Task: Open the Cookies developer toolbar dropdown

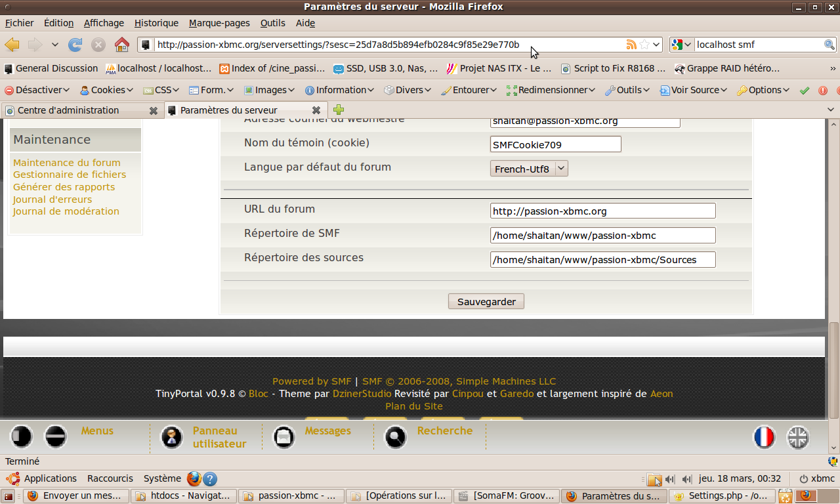Action: coord(107,90)
